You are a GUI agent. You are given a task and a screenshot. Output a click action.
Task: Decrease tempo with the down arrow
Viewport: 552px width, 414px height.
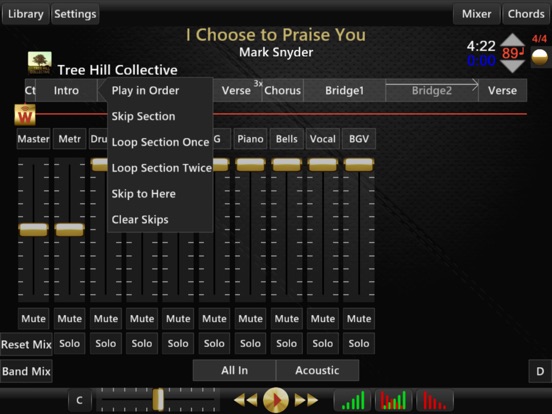tap(512, 66)
